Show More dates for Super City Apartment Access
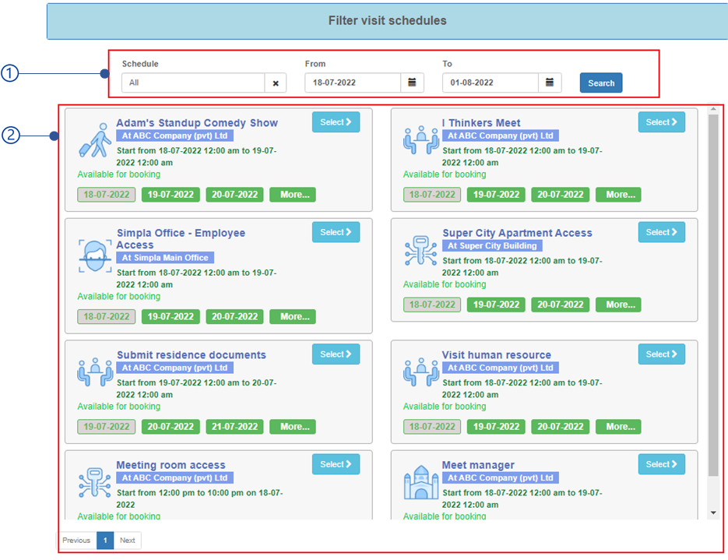The image size is (728, 560). tap(618, 305)
